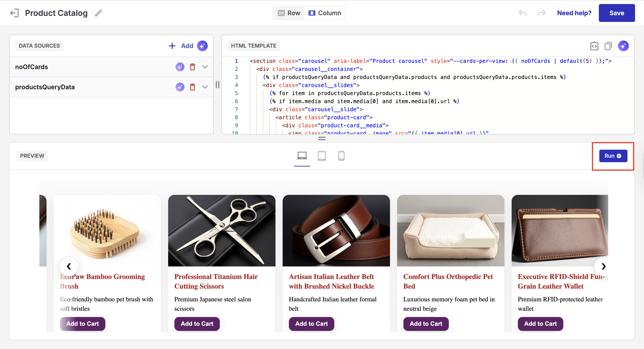The width and height of the screenshot is (644, 349).
Task: Click the Save button
Action: coord(616,13)
